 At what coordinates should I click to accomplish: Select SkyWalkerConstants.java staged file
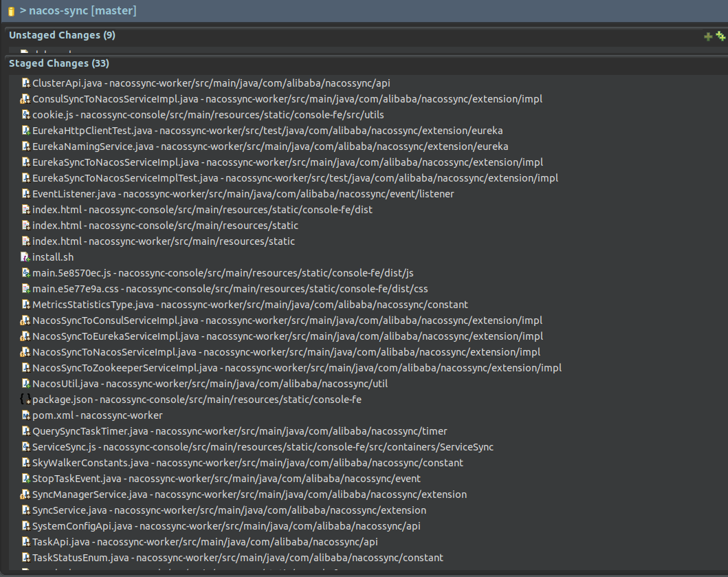coord(247,463)
